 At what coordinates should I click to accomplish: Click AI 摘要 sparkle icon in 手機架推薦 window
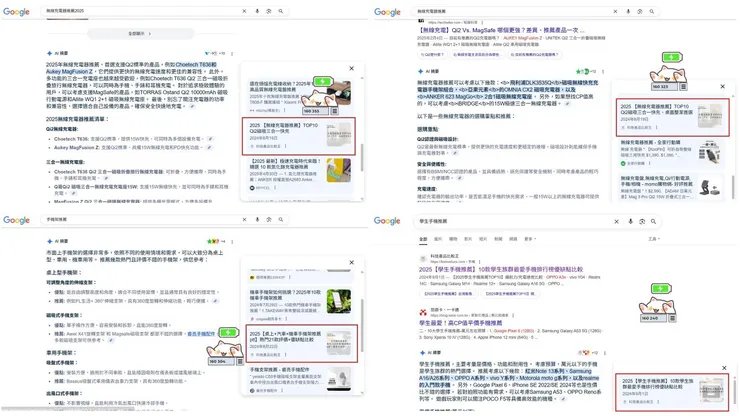click(50, 241)
